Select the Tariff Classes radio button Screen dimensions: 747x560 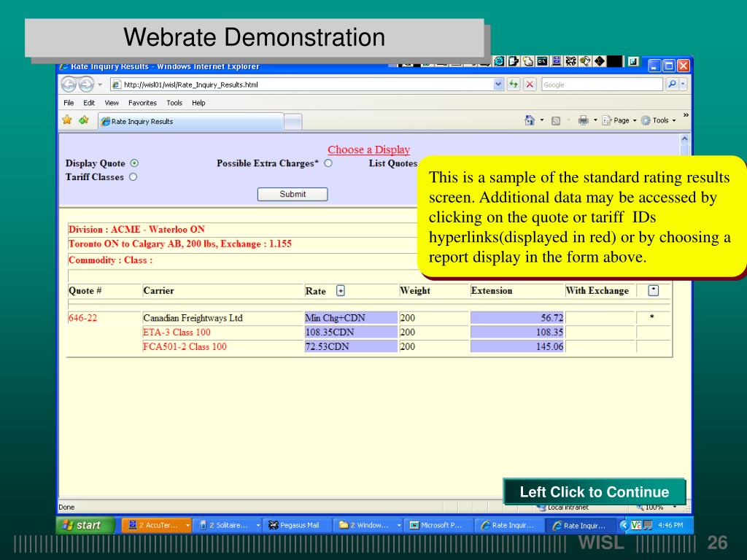(x=133, y=177)
